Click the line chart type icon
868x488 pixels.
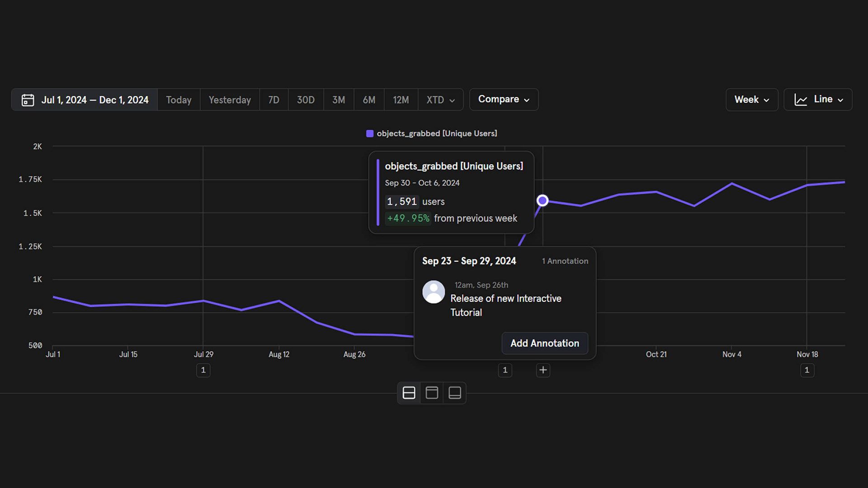[801, 100]
